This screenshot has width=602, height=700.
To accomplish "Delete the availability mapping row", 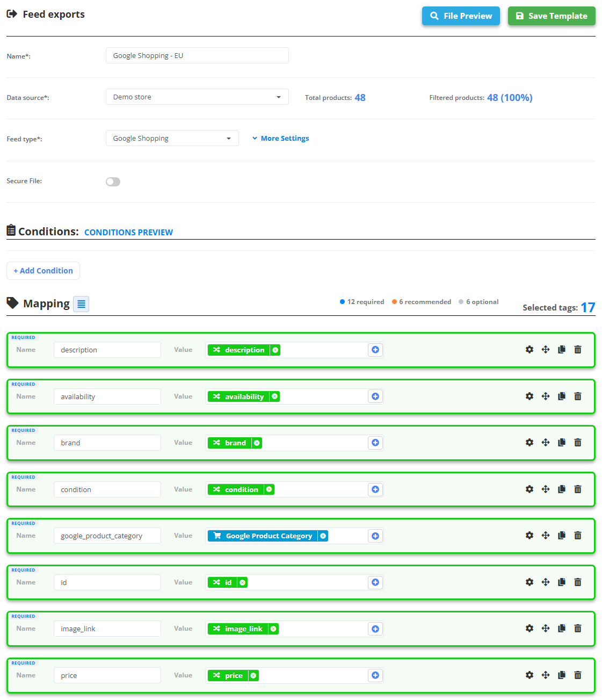I will (578, 396).
